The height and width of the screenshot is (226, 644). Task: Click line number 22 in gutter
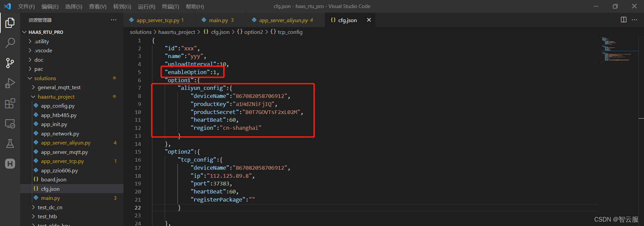click(x=138, y=208)
